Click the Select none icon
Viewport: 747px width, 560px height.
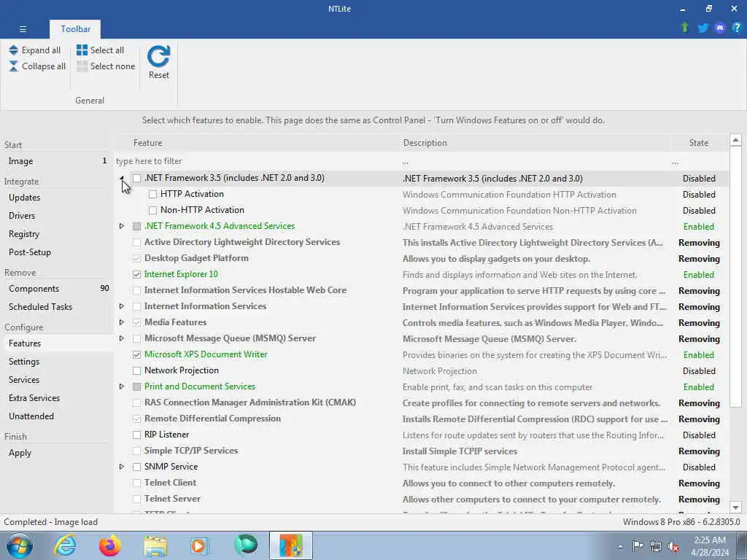point(82,66)
